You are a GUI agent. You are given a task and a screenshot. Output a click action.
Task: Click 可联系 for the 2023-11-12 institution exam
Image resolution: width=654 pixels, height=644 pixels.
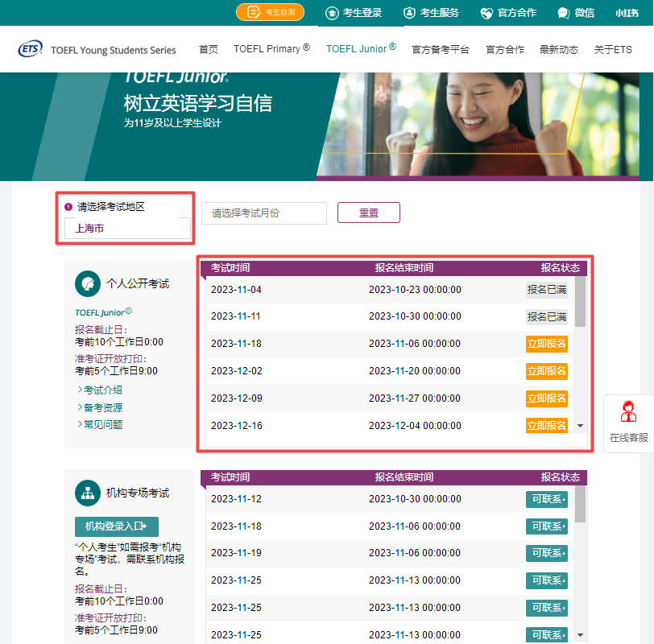point(546,499)
